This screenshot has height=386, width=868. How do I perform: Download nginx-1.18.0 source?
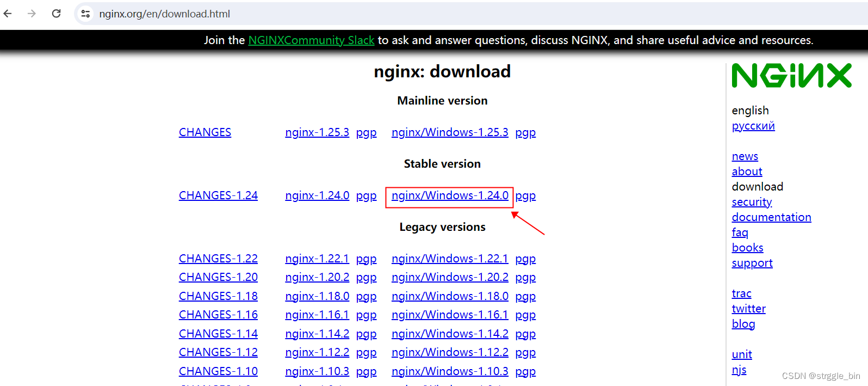[317, 296]
